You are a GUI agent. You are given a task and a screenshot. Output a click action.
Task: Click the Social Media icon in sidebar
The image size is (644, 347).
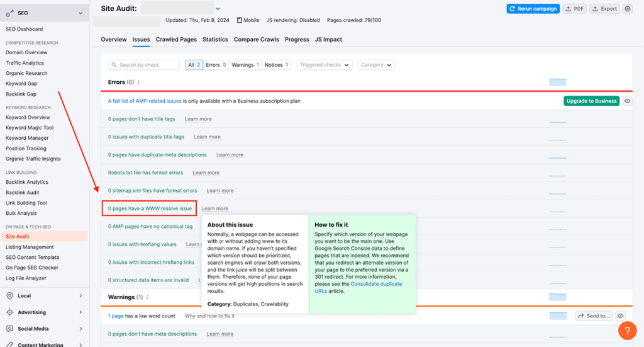point(10,329)
